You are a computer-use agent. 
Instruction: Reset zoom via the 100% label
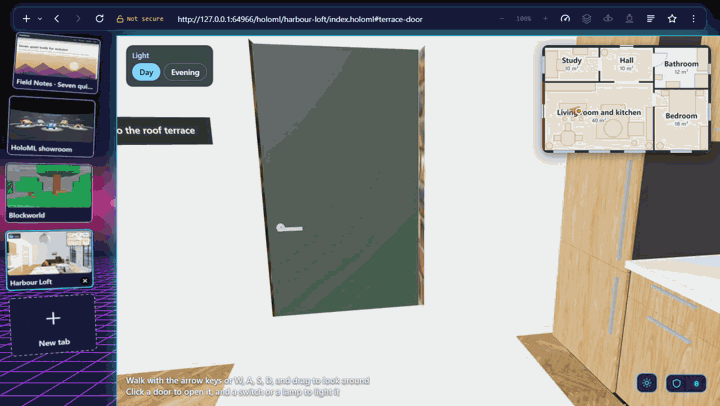[x=523, y=19]
